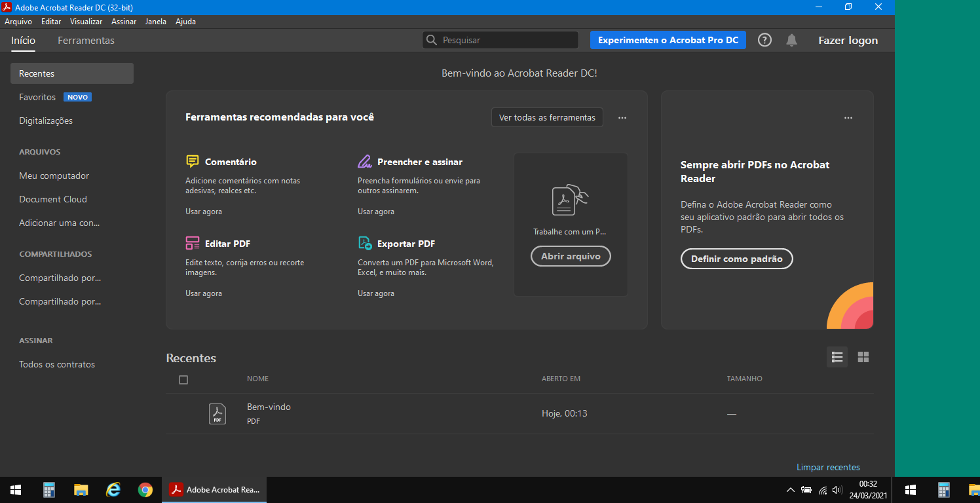The image size is (980, 503).
Task: Toggle the select-all checkbox in Recentes list
Action: (183, 380)
